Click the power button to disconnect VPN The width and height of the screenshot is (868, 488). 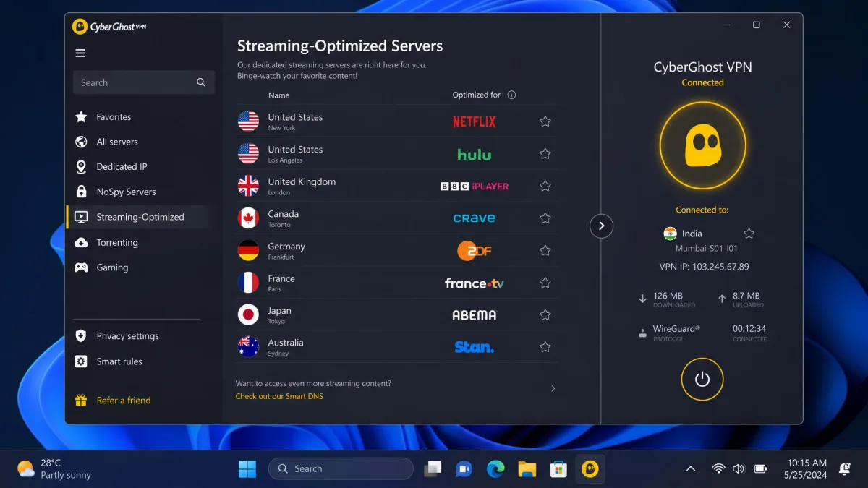tap(702, 380)
